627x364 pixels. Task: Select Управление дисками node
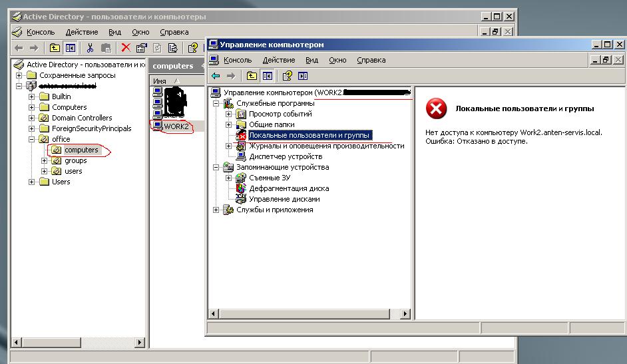pyautogui.click(x=284, y=199)
